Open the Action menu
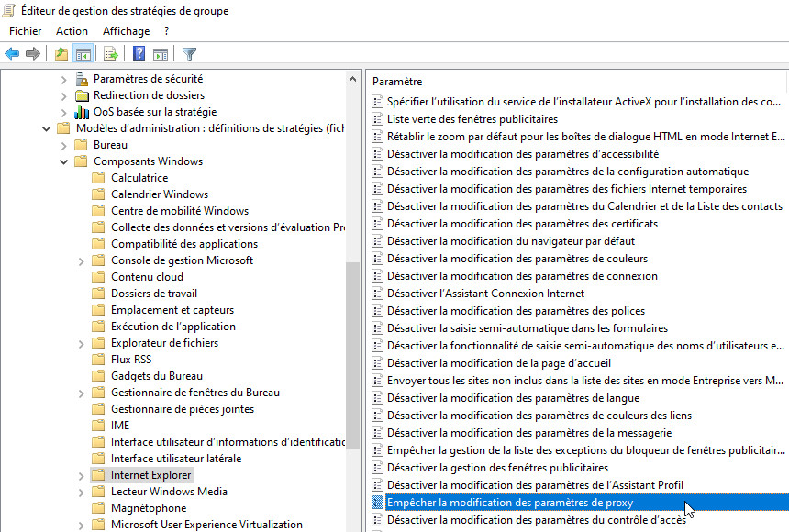This screenshot has width=789, height=532. (x=72, y=31)
